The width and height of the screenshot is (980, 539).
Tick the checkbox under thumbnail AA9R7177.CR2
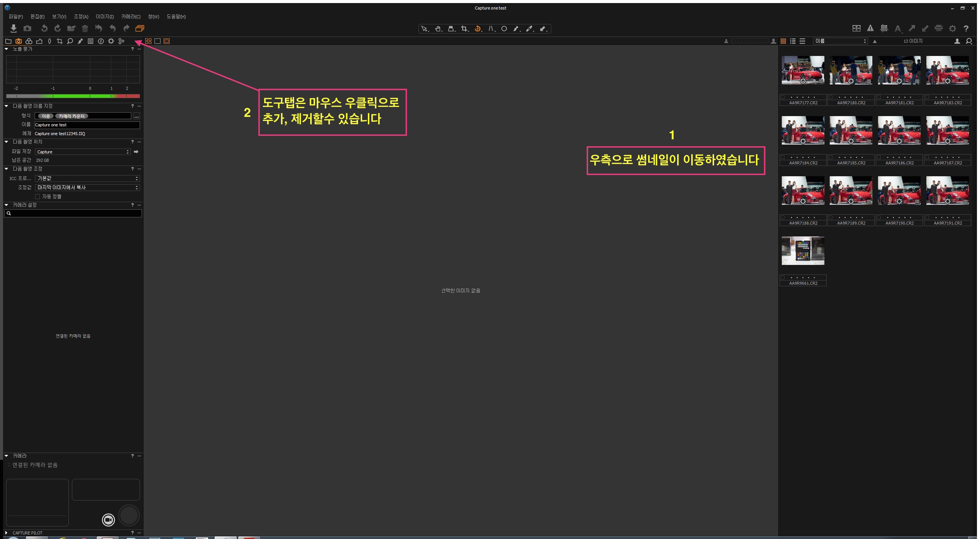point(783,97)
